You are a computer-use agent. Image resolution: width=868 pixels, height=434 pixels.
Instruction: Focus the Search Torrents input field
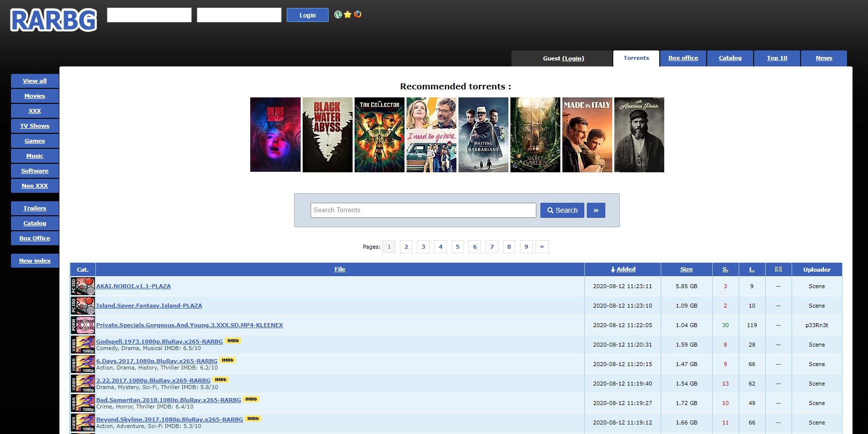tap(423, 210)
